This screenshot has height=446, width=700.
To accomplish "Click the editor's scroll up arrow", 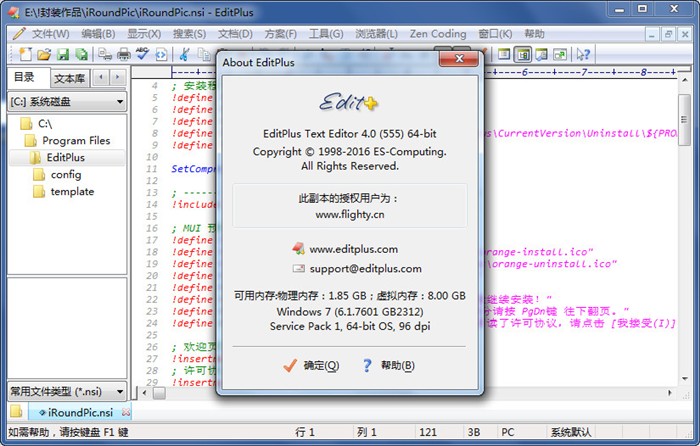I will coord(684,80).
